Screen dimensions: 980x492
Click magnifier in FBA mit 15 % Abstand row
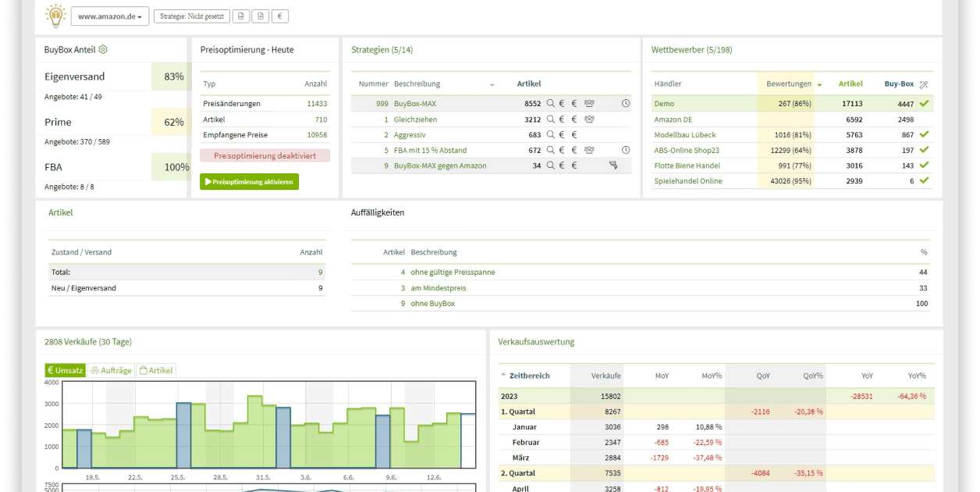tap(550, 150)
